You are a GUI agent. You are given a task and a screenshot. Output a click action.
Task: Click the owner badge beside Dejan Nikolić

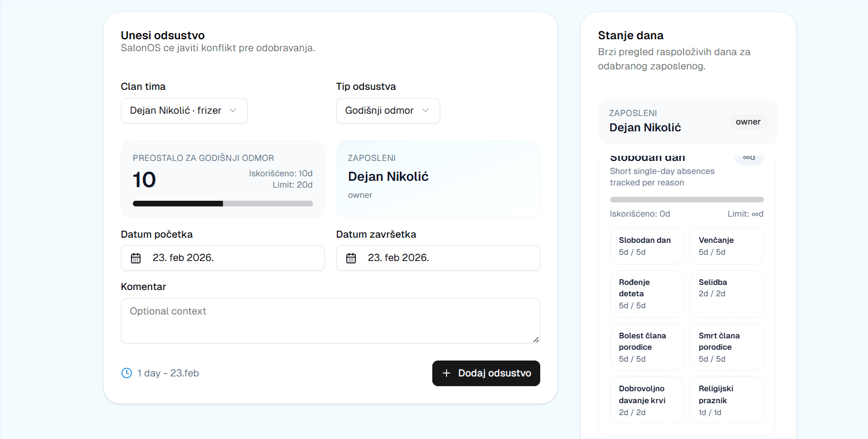(748, 122)
